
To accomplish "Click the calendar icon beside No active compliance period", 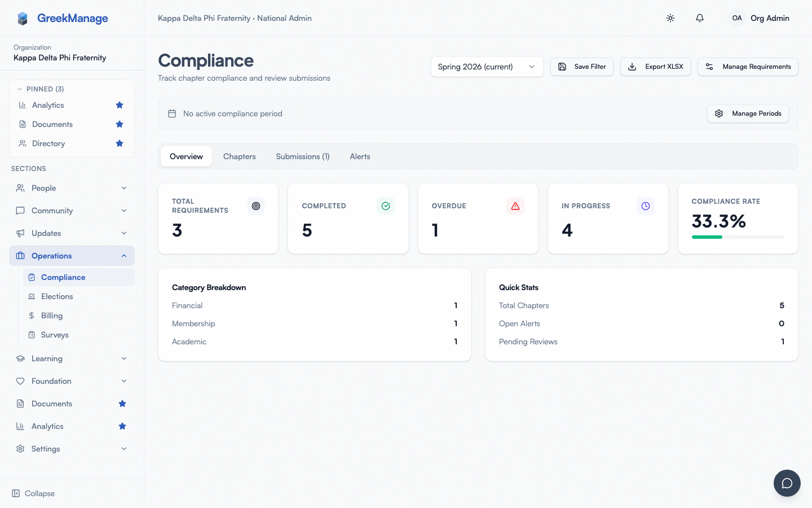I will [172, 113].
